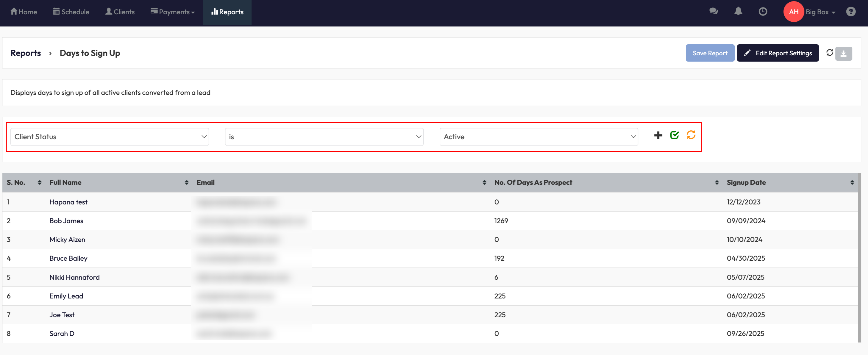Expand the 'is' operator dropdown
This screenshot has width=868, height=355.
click(324, 137)
